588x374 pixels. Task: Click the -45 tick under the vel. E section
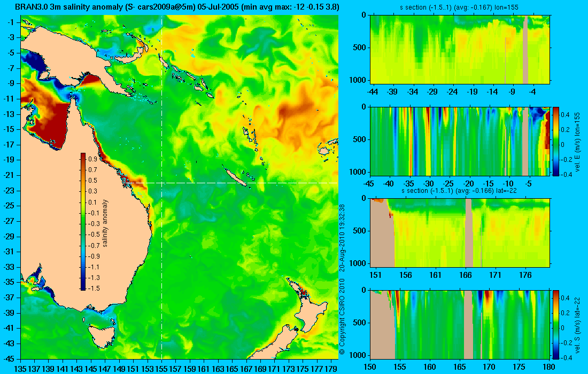coord(369,184)
